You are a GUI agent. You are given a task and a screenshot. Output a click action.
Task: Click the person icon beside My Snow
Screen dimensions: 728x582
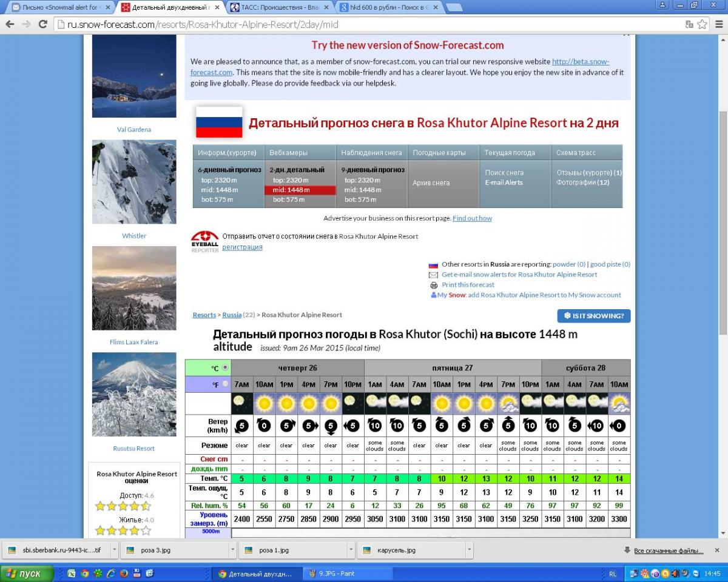433,295
